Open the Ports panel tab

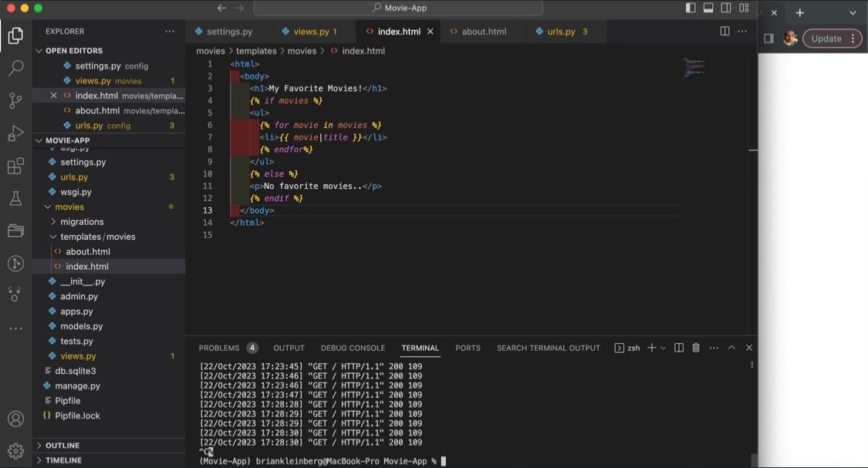click(x=468, y=348)
